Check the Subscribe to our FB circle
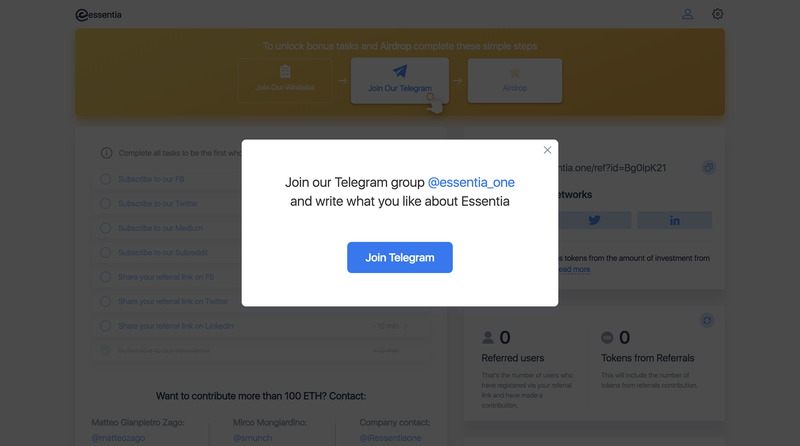This screenshot has height=446, width=800. (x=106, y=179)
